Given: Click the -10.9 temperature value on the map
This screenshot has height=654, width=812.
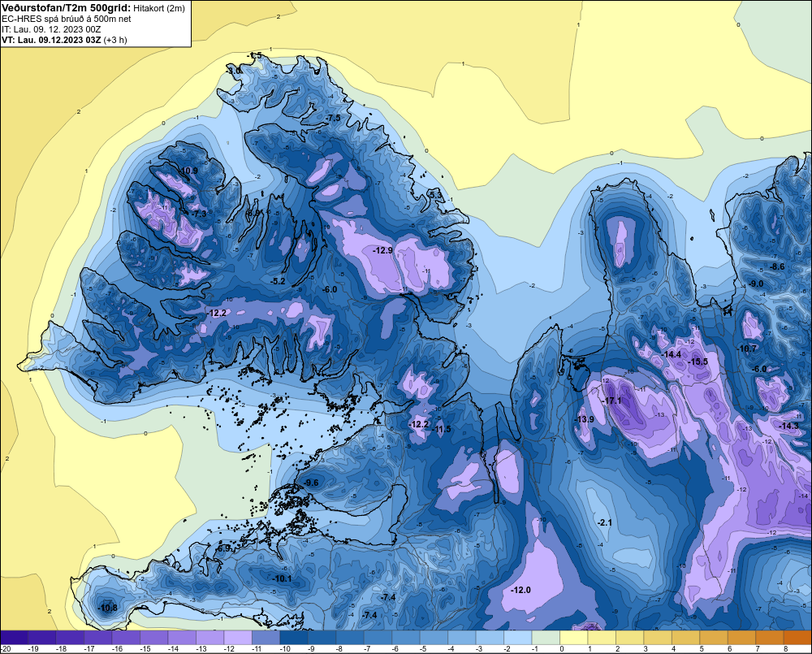Looking at the screenshot, I should [188, 171].
